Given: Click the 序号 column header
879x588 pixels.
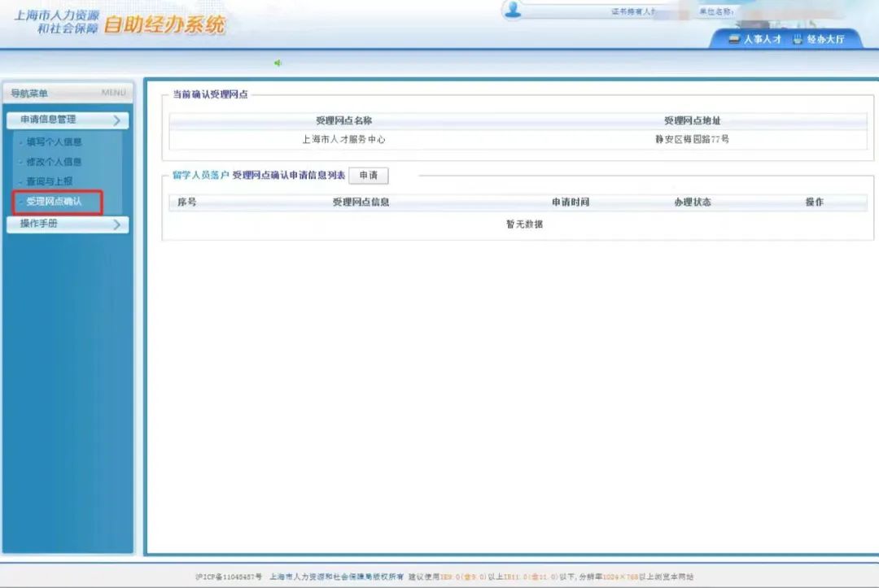Looking at the screenshot, I should click(186, 203).
